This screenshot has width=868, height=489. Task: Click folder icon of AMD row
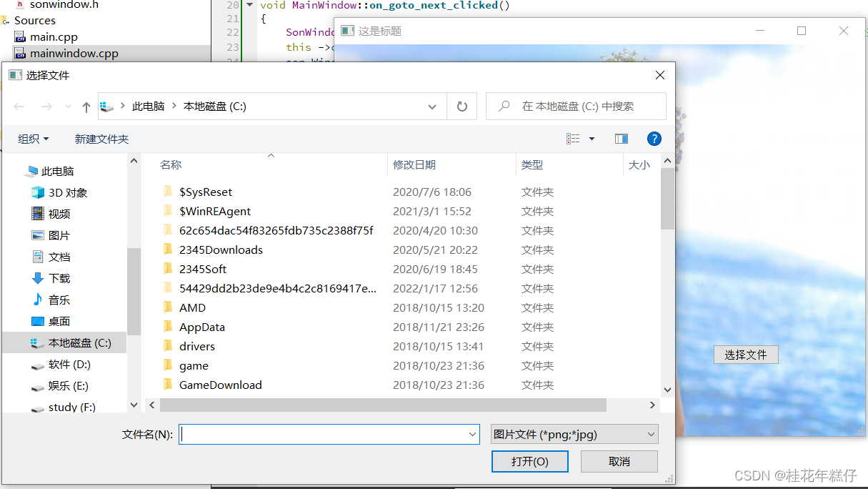(x=168, y=307)
